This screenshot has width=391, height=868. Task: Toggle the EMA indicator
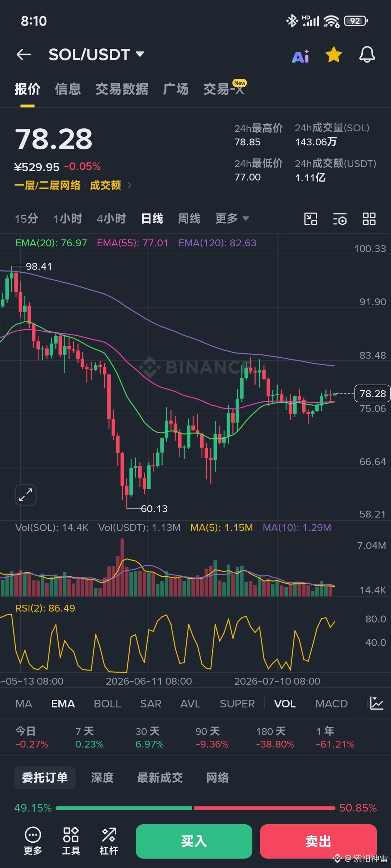pyautogui.click(x=63, y=703)
